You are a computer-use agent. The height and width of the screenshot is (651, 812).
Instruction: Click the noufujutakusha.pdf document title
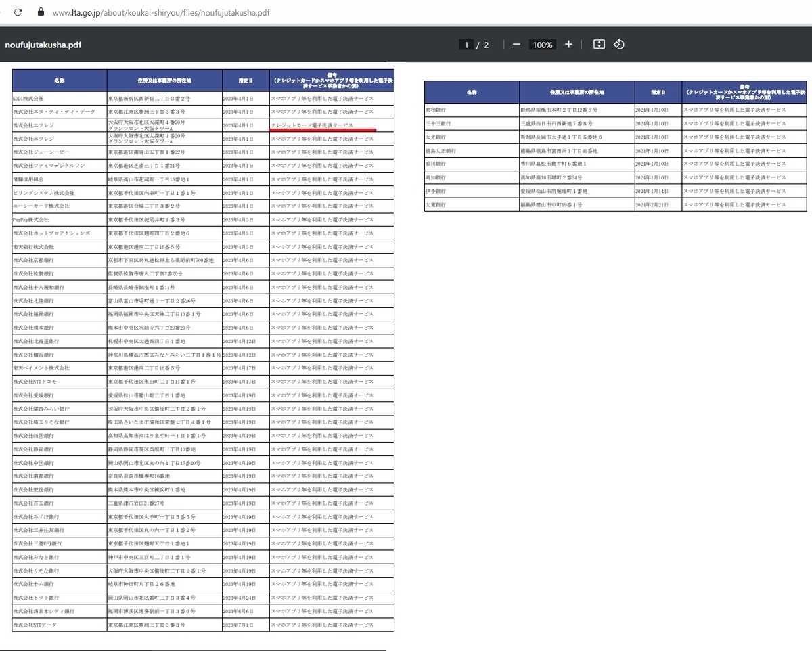coord(43,45)
